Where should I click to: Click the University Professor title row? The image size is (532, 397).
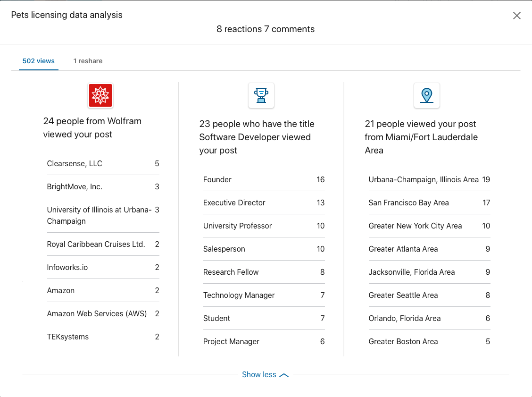pyautogui.click(x=264, y=226)
